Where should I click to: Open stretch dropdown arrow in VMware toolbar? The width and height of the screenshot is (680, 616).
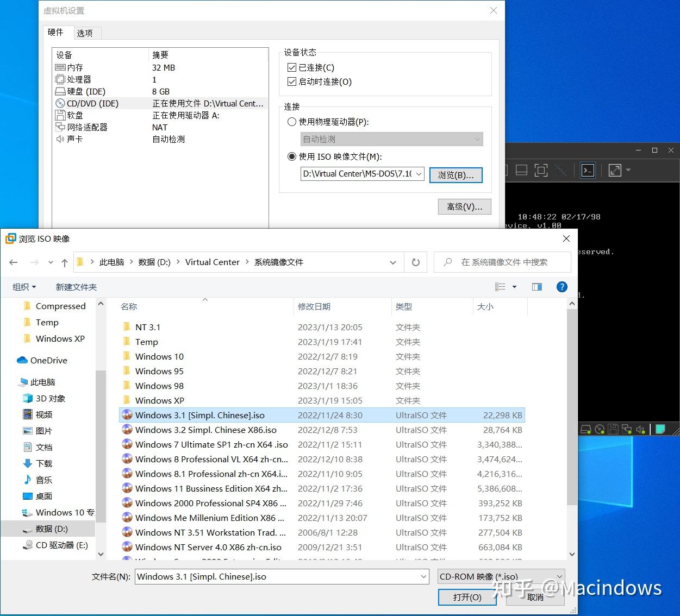tap(628, 170)
